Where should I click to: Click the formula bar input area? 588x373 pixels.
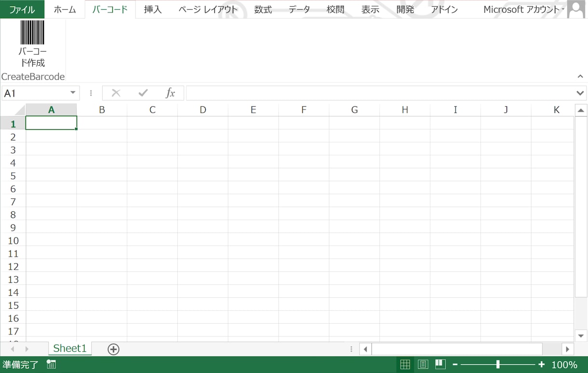pos(380,93)
